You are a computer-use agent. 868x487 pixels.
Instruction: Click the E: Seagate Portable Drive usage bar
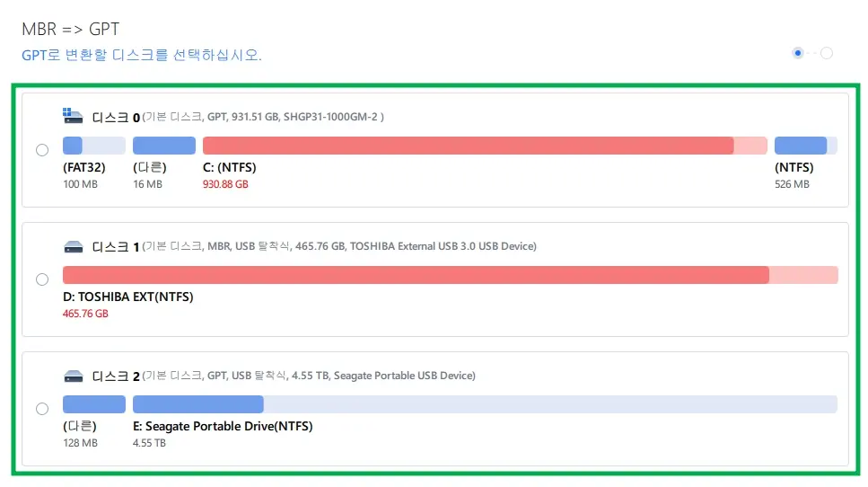pos(485,404)
